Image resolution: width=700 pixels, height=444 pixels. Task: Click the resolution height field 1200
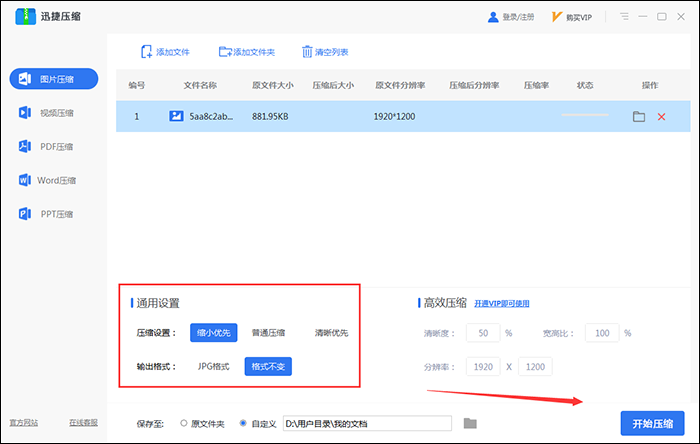pos(535,367)
